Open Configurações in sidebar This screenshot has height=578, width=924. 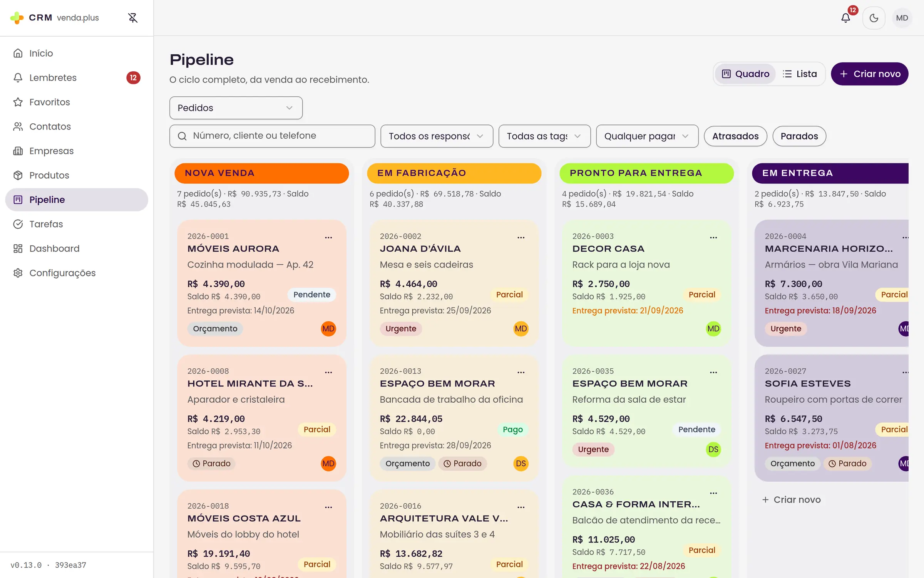[77, 273]
